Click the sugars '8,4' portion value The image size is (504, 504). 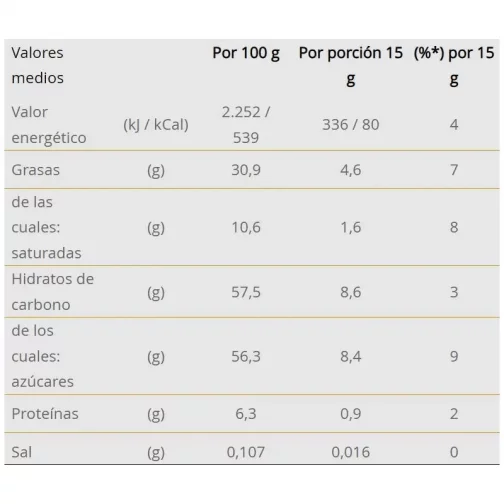pos(351,356)
